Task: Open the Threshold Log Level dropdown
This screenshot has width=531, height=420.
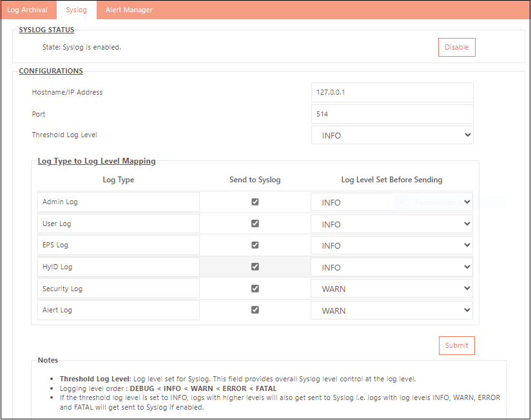Action: click(392, 135)
